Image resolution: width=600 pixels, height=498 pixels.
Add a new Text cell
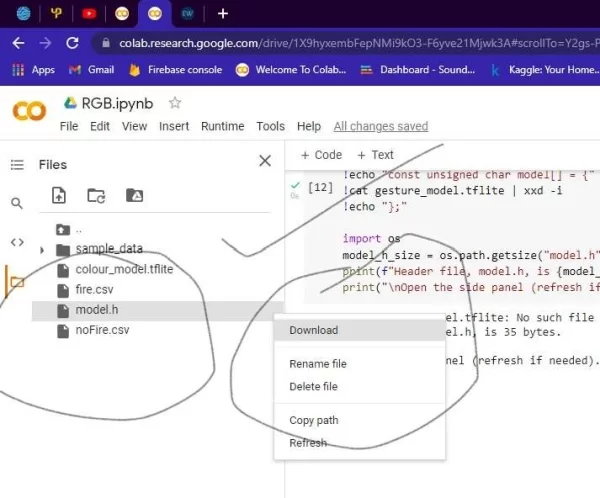point(375,155)
